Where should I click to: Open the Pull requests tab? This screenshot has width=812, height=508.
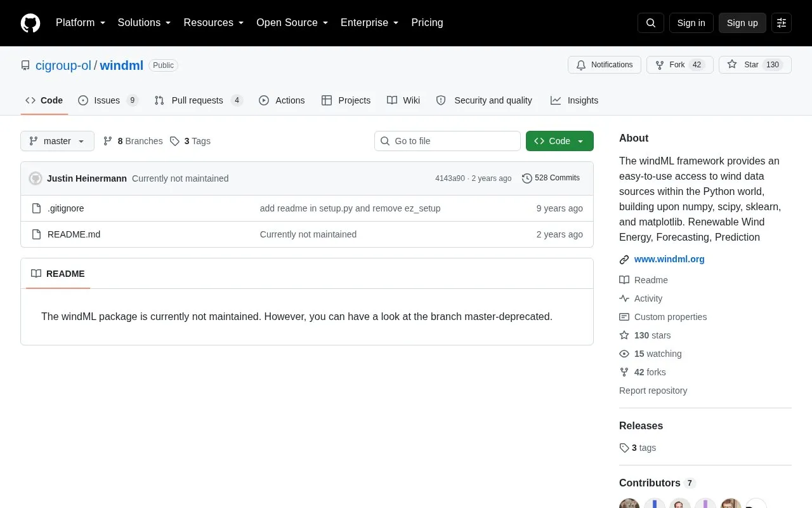(199, 100)
